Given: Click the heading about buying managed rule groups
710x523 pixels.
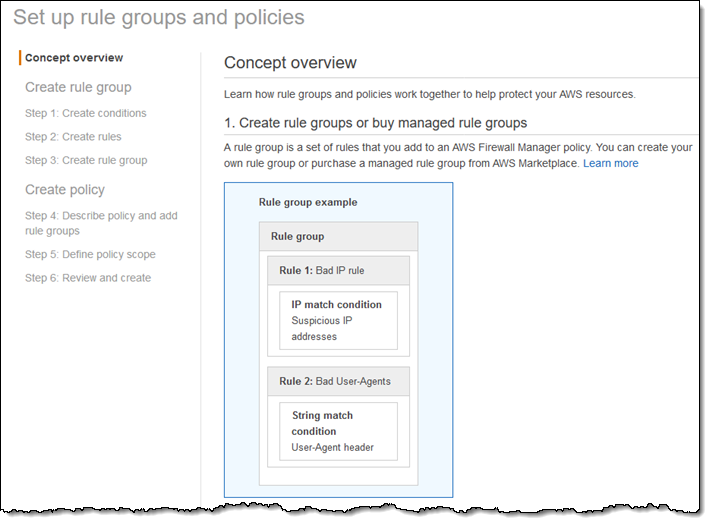Looking at the screenshot, I should pyautogui.click(x=375, y=123).
